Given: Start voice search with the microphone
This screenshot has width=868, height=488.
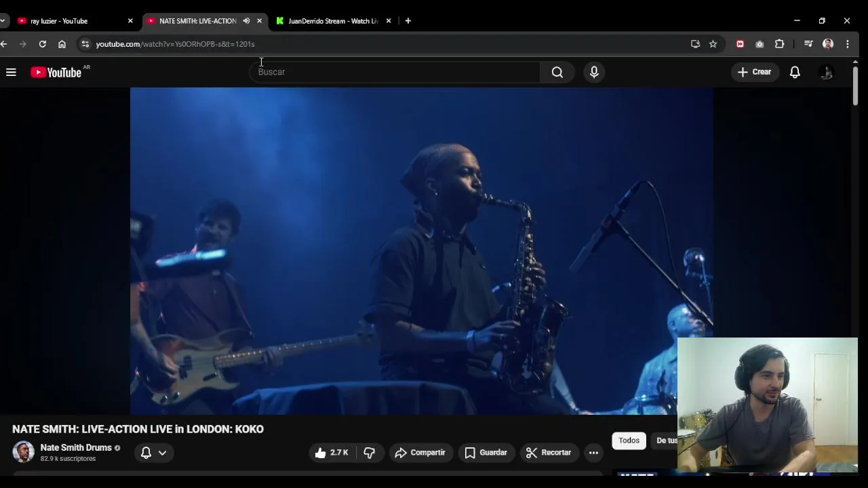Looking at the screenshot, I should 594,72.
